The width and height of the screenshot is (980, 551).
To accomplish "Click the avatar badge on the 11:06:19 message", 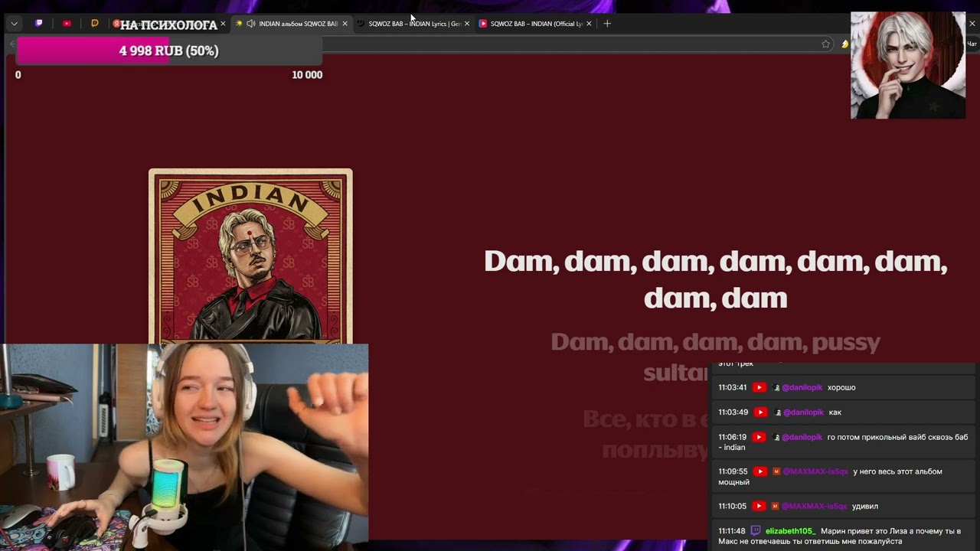I will pos(776,437).
